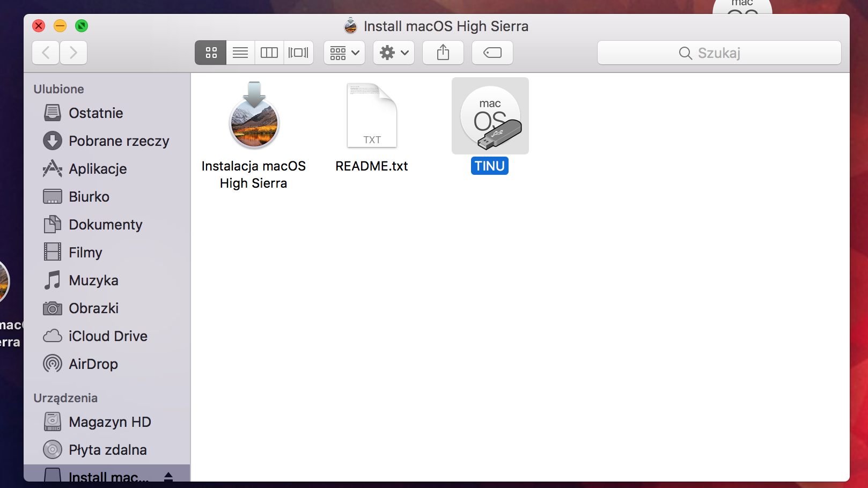Viewport: 868px width, 488px height.
Task: Click the Magazyn HD hard drive icon
Action: pos(53,422)
